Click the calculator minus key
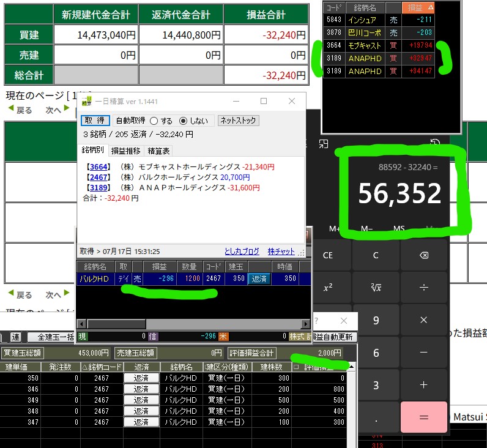This screenshot has height=448, width=487. tap(423, 353)
